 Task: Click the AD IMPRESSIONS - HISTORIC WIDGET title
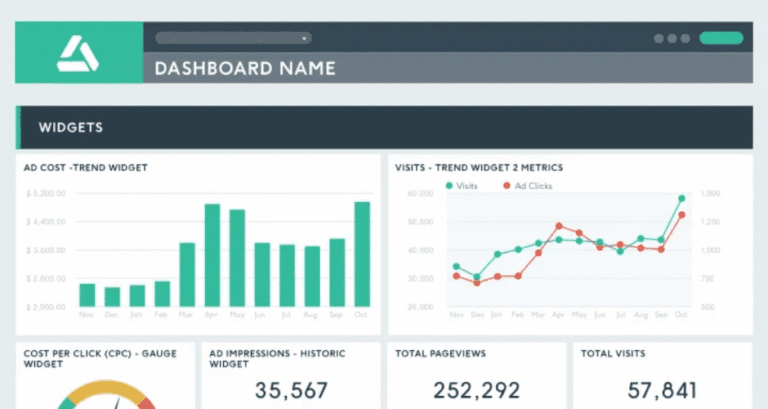point(277,359)
